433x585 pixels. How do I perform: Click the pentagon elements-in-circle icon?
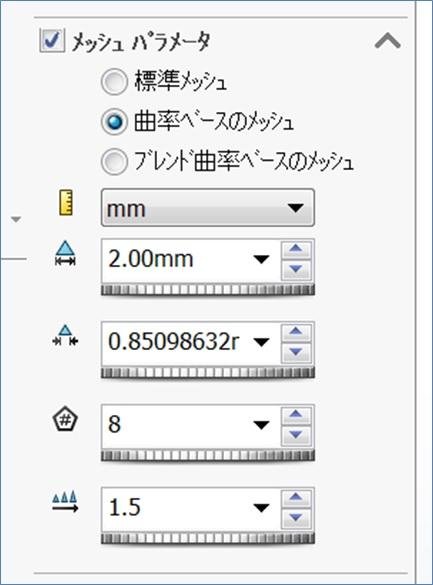tap(65, 419)
